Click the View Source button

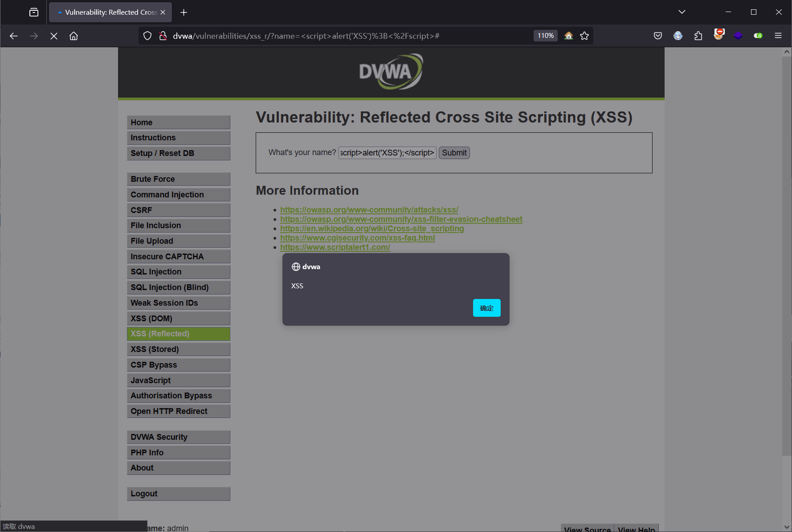coord(587,528)
